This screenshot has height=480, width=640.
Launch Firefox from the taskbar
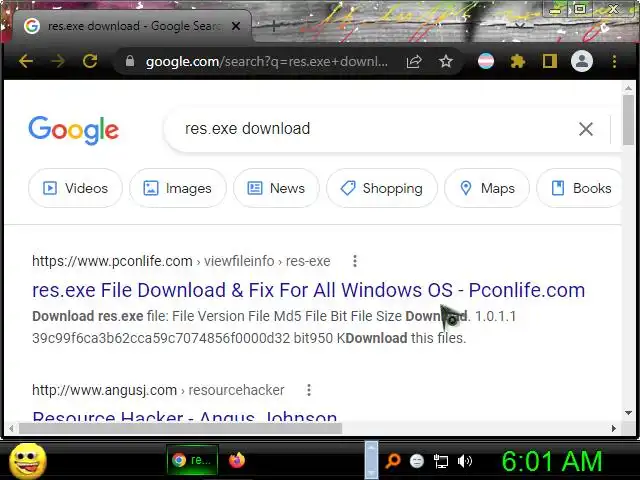pyautogui.click(x=237, y=460)
